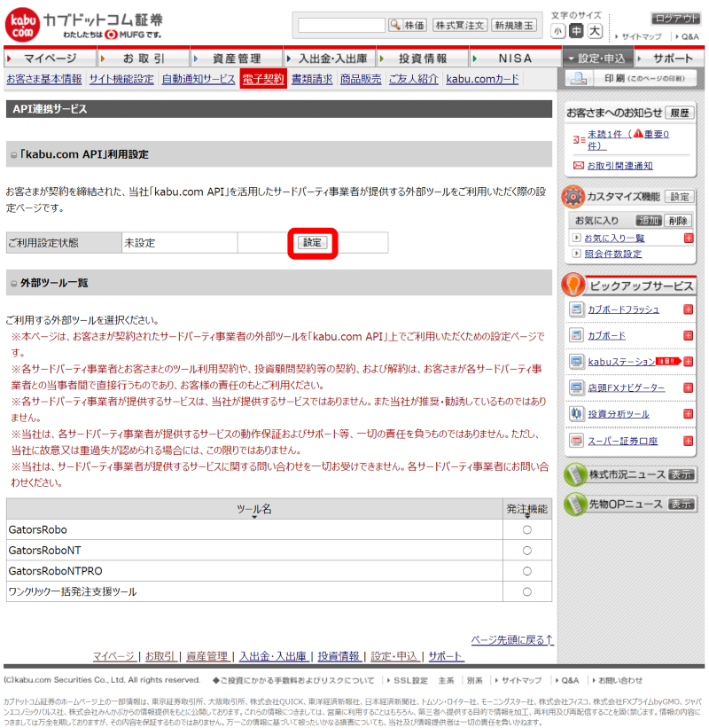Open the お取引 menu

[x=144, y=59]
